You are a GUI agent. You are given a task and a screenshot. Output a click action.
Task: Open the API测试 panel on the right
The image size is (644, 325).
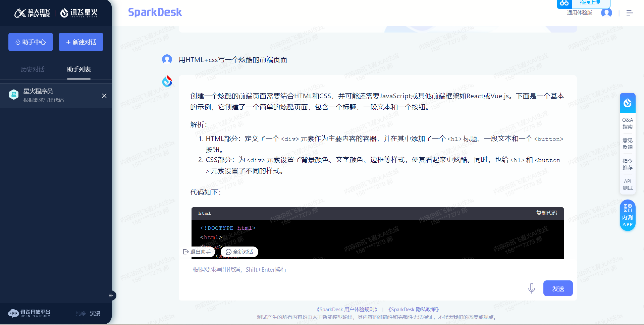click(x=628, y=184)
